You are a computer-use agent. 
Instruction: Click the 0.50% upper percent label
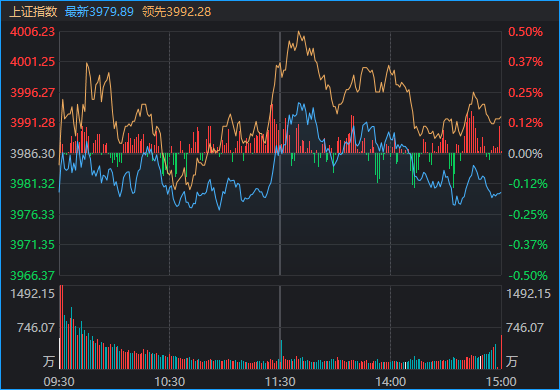[x=525, y=32]
